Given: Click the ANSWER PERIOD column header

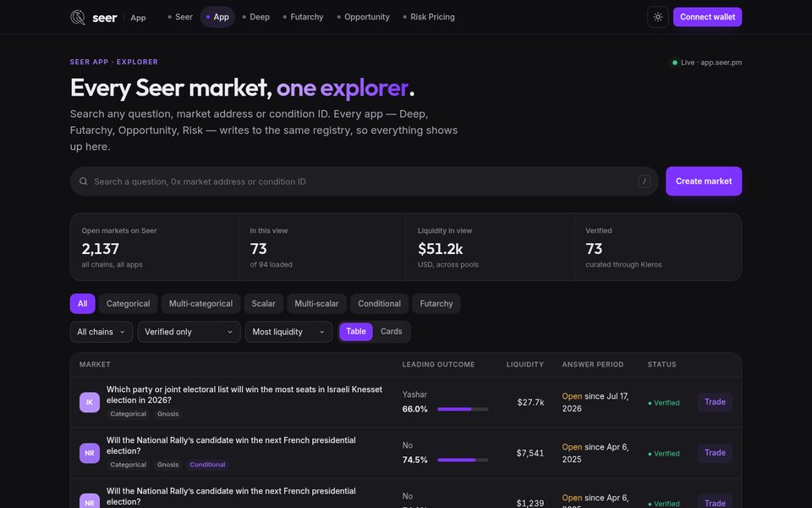Looking at the screenshot, I should [x=593, y=364].
